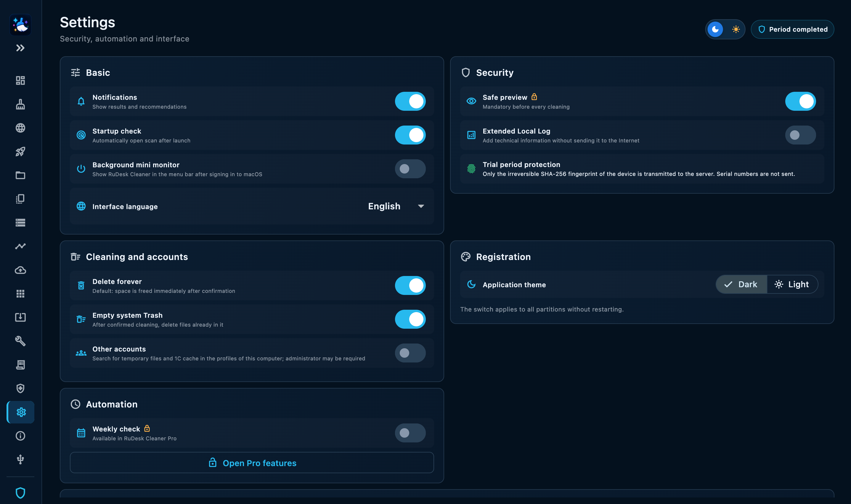Screen dimensions: 851x504
Task: Disable the Startup check switch
Action: click(410, 135)
